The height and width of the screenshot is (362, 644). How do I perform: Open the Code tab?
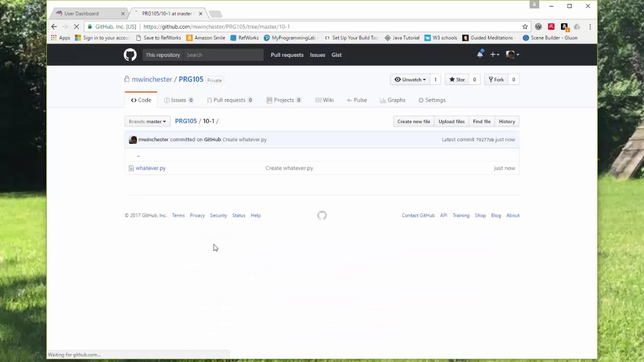[x=141, y=100]
